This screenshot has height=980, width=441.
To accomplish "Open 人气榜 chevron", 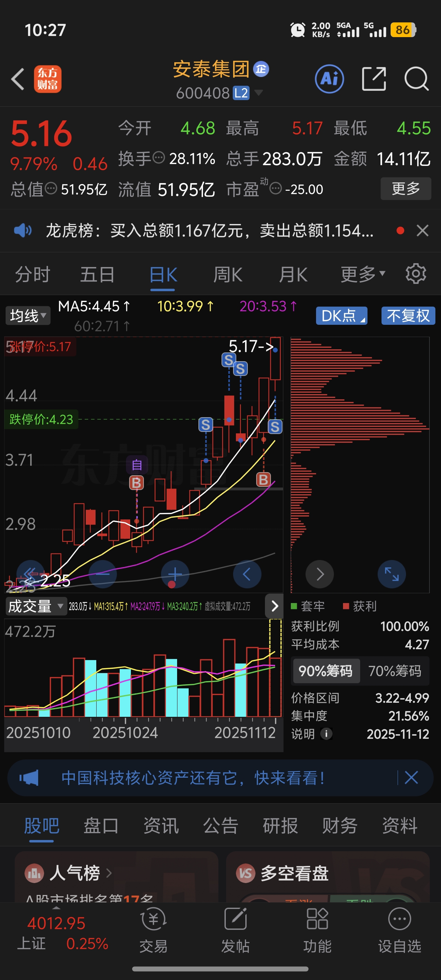I will tap(109, 873).
